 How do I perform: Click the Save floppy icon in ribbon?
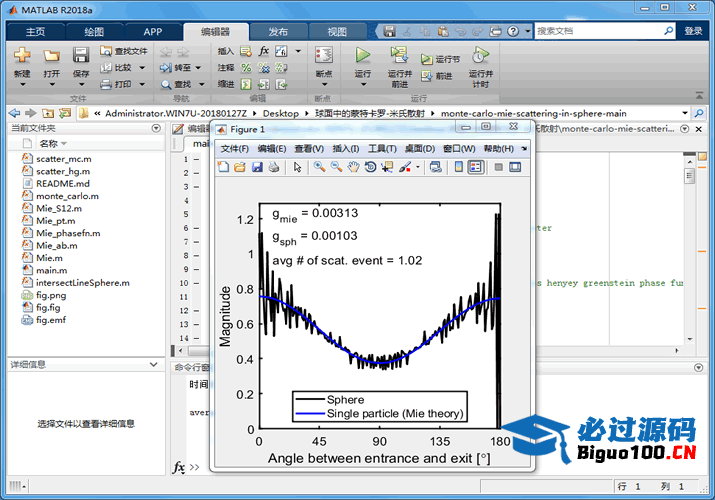click(81, 56)
